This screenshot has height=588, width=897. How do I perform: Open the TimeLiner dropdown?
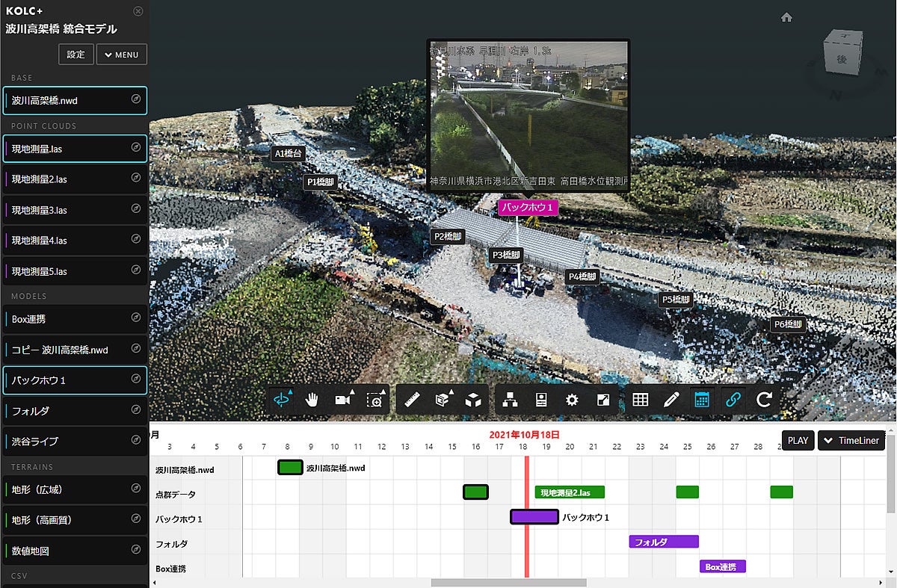tap(851, 440)
